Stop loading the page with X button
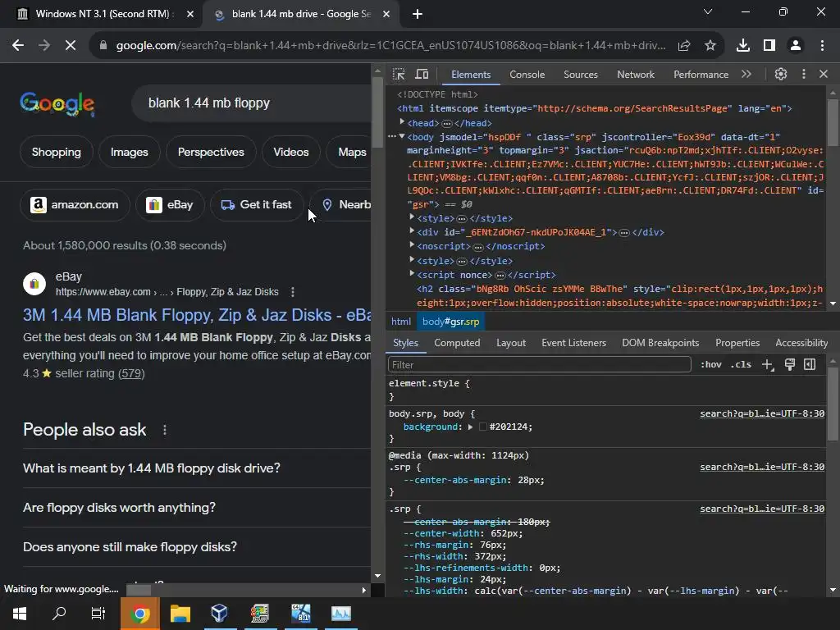Viewport: 840px width, 630px height. [x=71, y=46]
